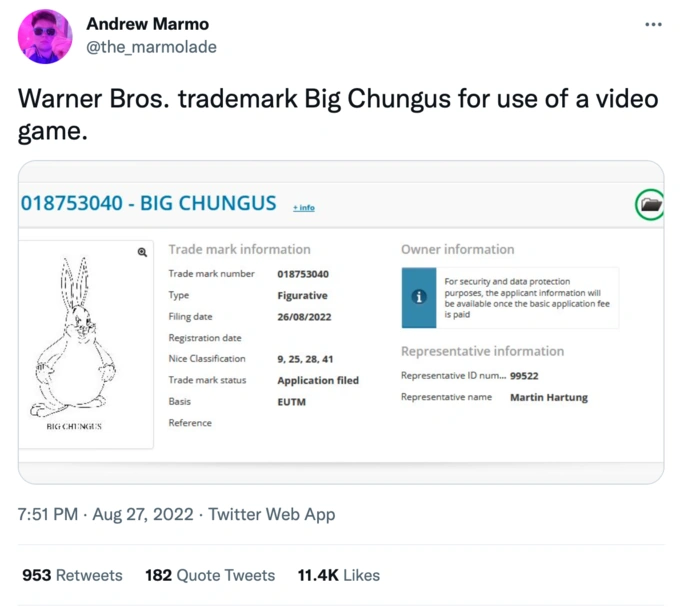Viewport: 680px width, 607px height.
Task: Open the +info link beside BIG CHUNGUS
Action: click(303, 208)
